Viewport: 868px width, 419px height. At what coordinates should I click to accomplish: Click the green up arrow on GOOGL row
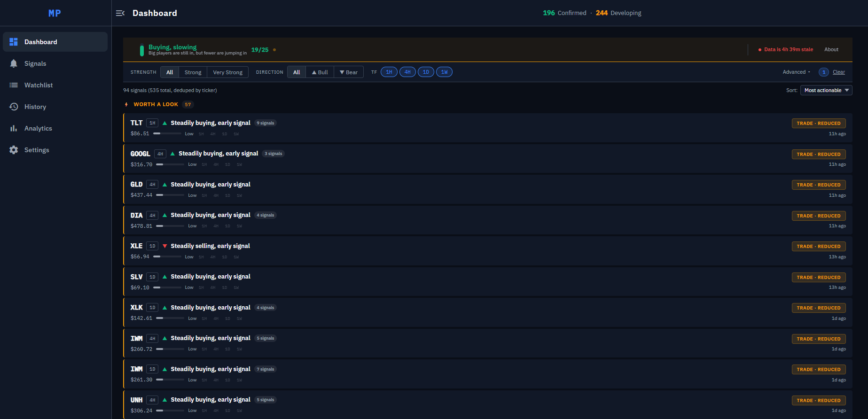(172, 154)
